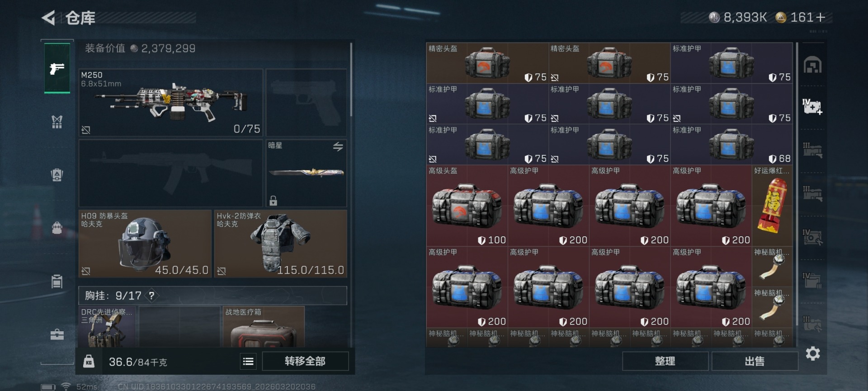Click the 出售 sell button
The height and width of the screenshot is (391, 868).
click(755, 361)
